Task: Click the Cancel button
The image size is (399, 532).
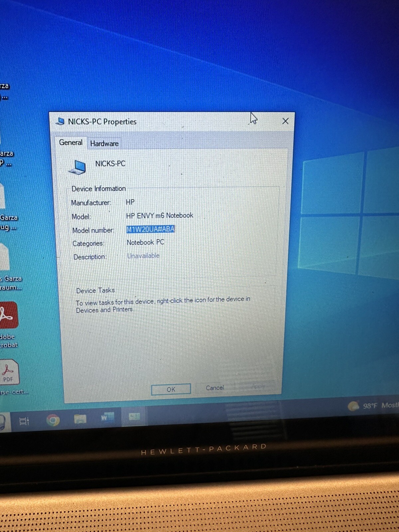Action: pos(215,388)
